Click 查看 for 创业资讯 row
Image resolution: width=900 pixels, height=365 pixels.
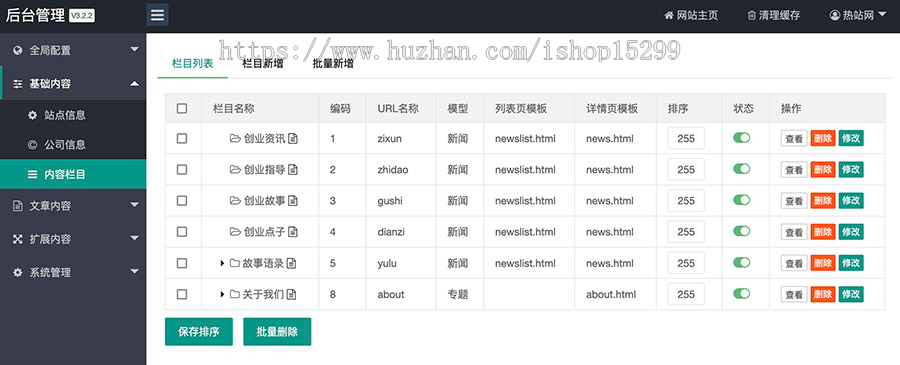794,138
